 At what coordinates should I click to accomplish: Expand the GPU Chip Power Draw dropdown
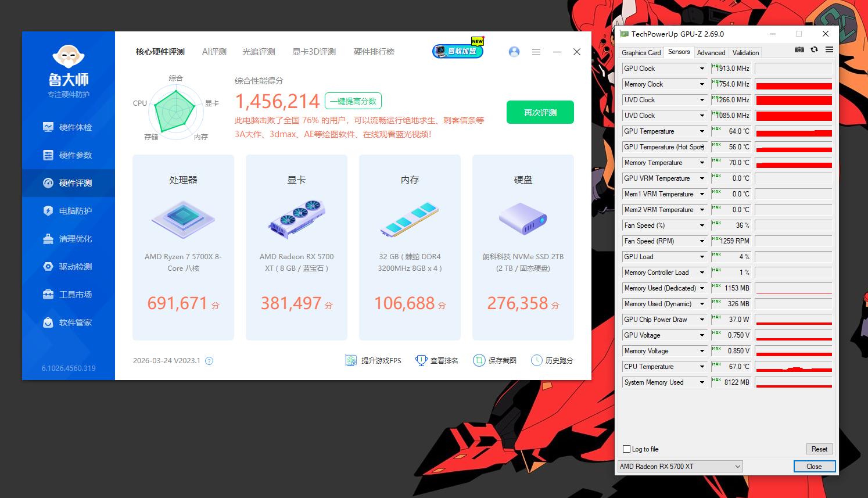click(x=702, y=320)
